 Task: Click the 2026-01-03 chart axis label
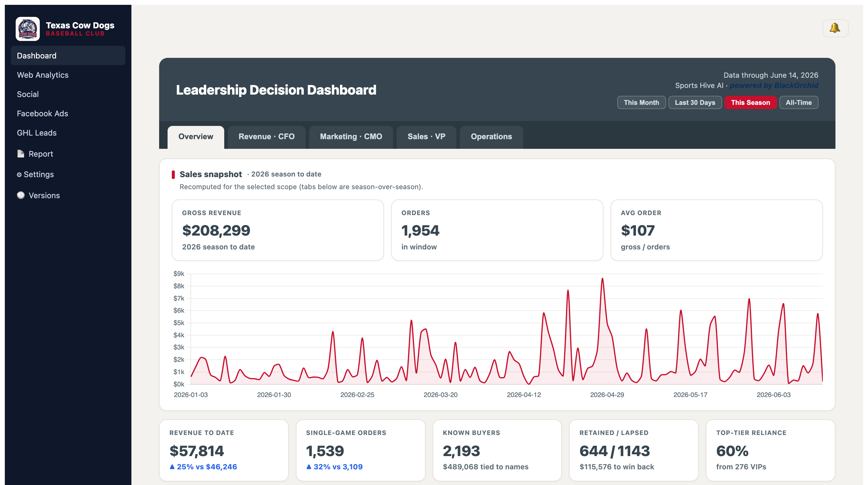(x=191, y=395)
